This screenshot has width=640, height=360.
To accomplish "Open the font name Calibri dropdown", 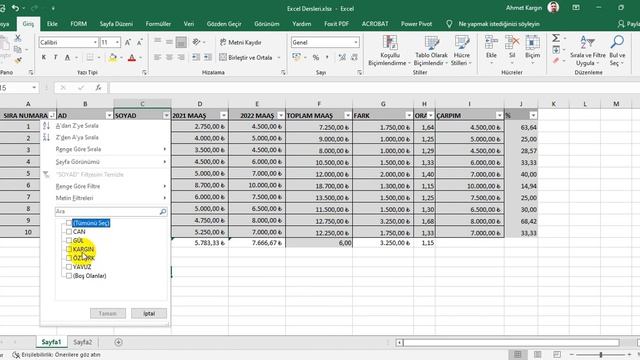I will (x=95, y=42).
